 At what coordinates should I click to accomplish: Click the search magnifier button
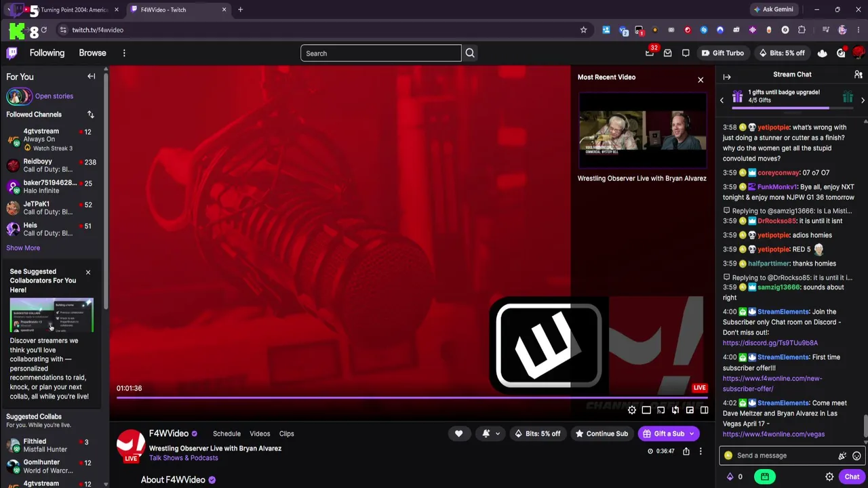470,53
